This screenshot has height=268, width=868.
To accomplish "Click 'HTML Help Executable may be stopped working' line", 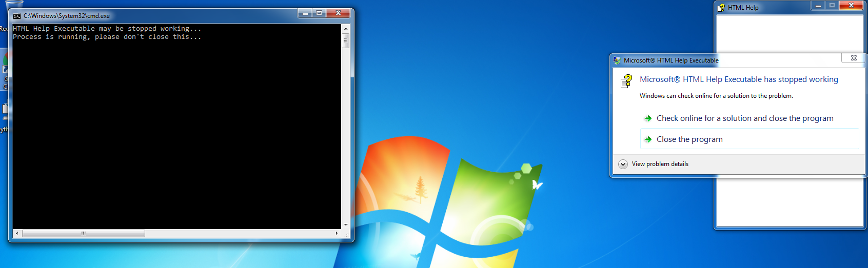I will 107,29.
